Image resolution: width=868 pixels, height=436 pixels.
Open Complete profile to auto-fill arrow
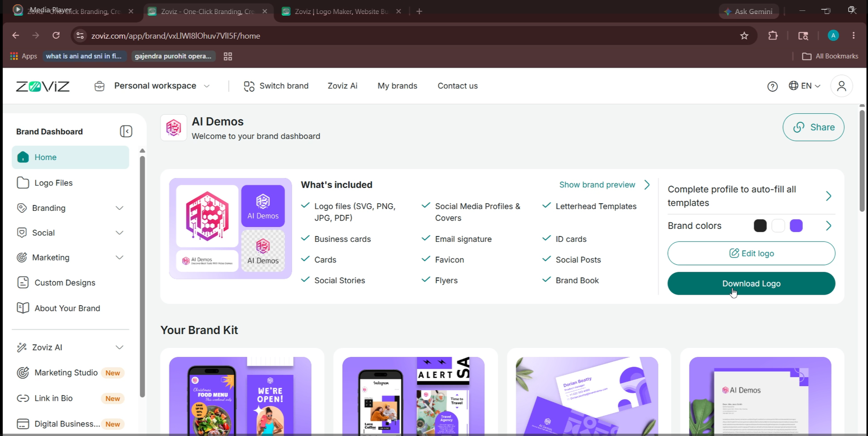828,196
